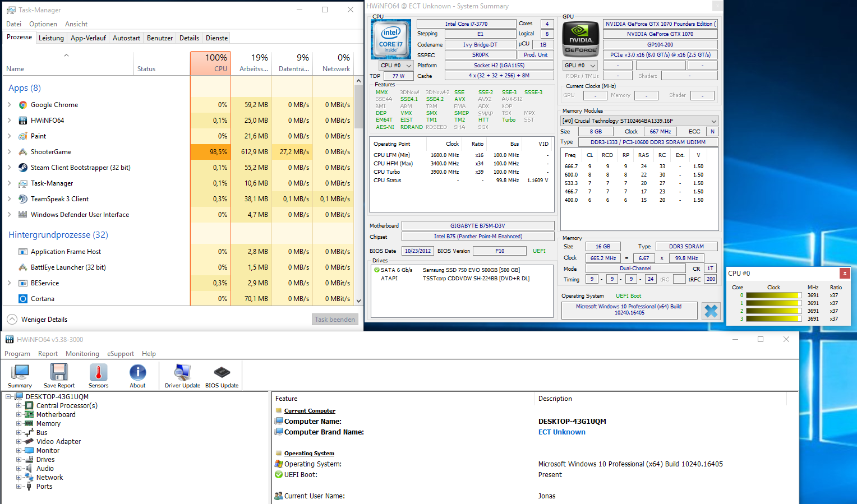Expand the ShooterGame process row
Image resolution: width=857 pixels, height=504 pixels.
point(10,152)
